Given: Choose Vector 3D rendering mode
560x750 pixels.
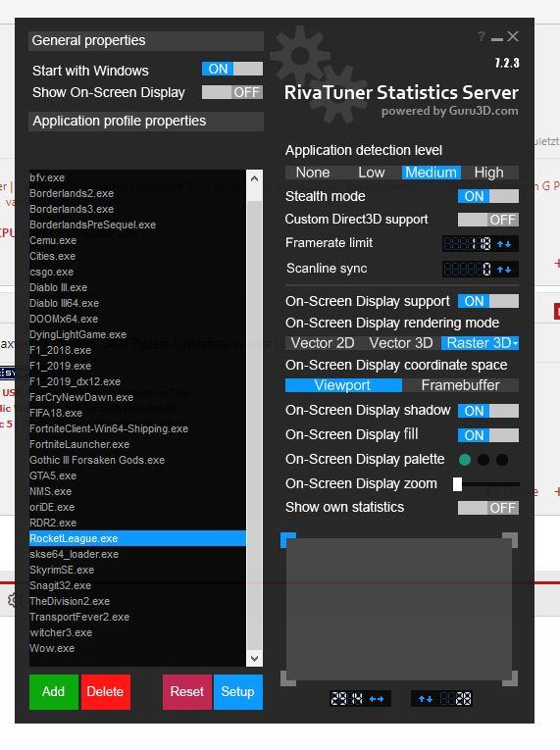Looking at the screenshot, I should click(401, 343).
